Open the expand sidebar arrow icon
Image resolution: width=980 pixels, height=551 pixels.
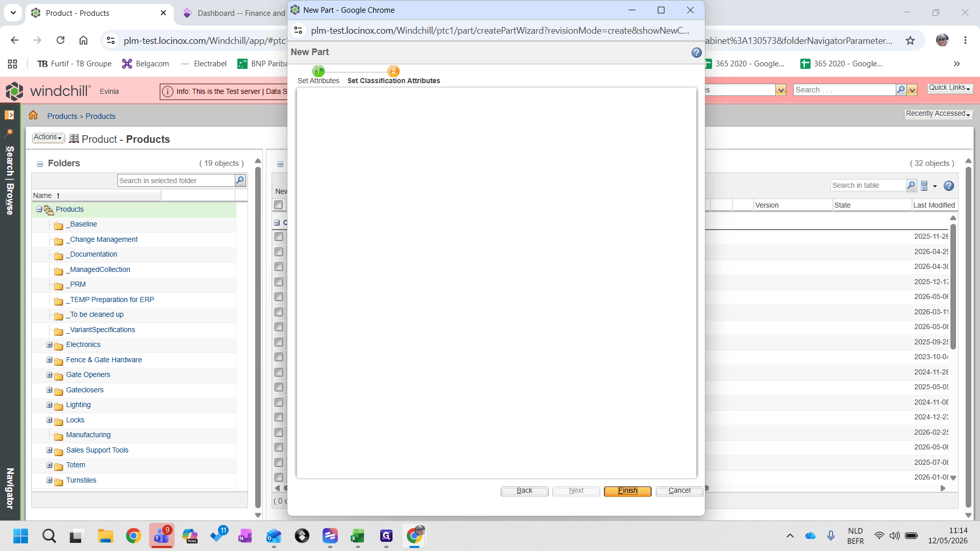point(9,115)
